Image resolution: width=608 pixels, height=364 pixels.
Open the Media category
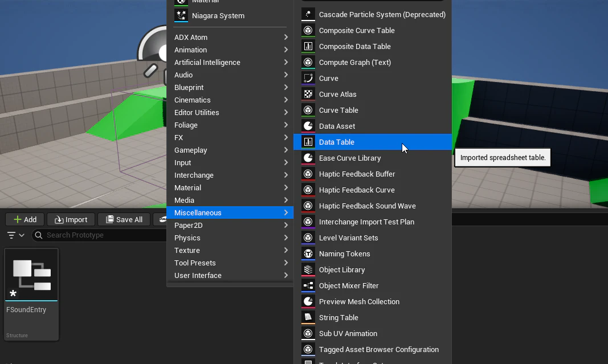click(x=230, y=200)
